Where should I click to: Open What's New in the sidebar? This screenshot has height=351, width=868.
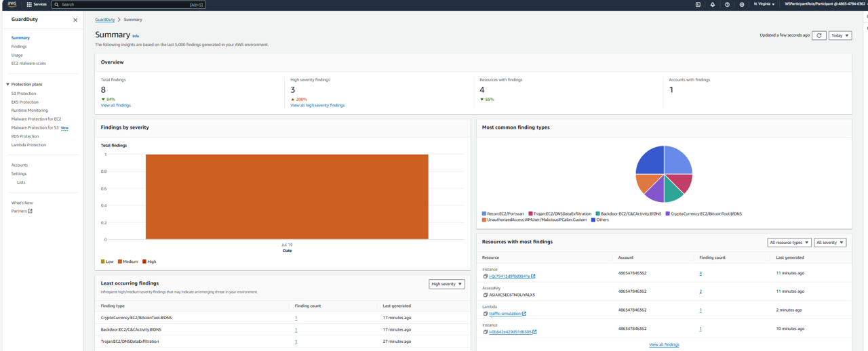pyautogui.click(x=22, y=203)
